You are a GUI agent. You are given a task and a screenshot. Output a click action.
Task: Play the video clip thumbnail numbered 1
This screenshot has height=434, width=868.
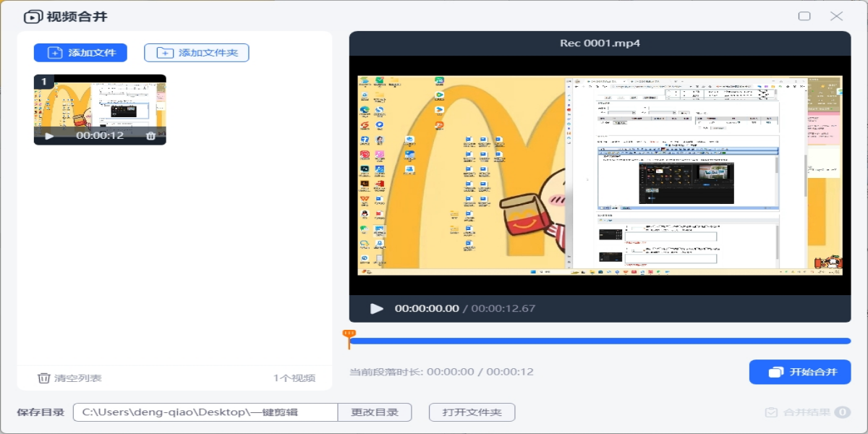pyautogui.click(x=49, y=135)
